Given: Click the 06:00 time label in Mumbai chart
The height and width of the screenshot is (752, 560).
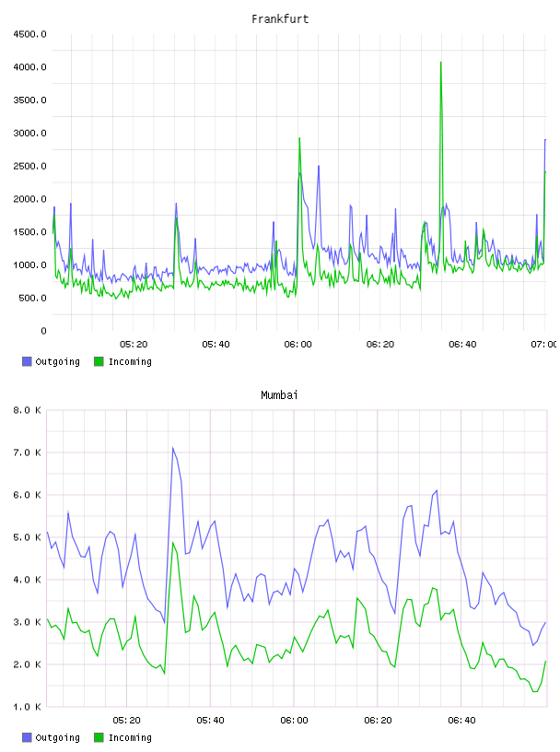Looking at the screenshot, I should point(294,721).
